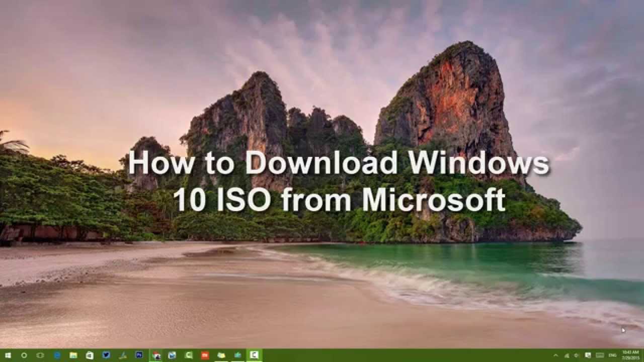Open the volume tray icon
Screen dimensions: 644x362
click(577, 355)
